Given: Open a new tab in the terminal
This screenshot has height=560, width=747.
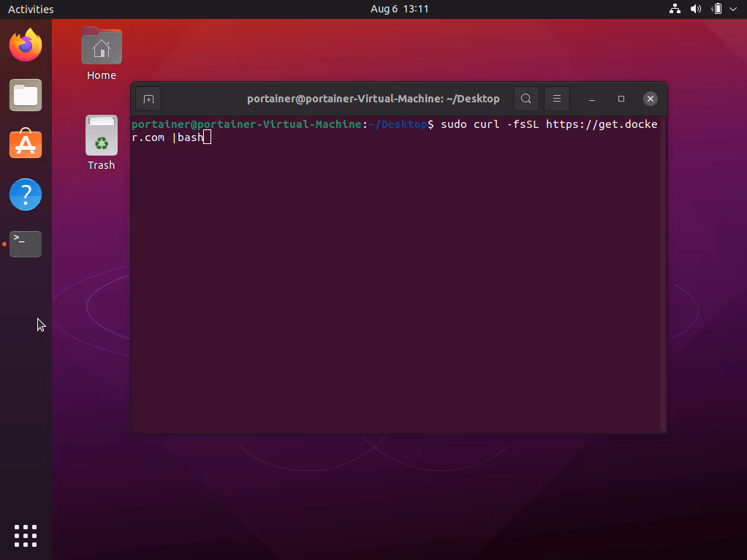Looking at the screenshot, I should coord(148,99).
